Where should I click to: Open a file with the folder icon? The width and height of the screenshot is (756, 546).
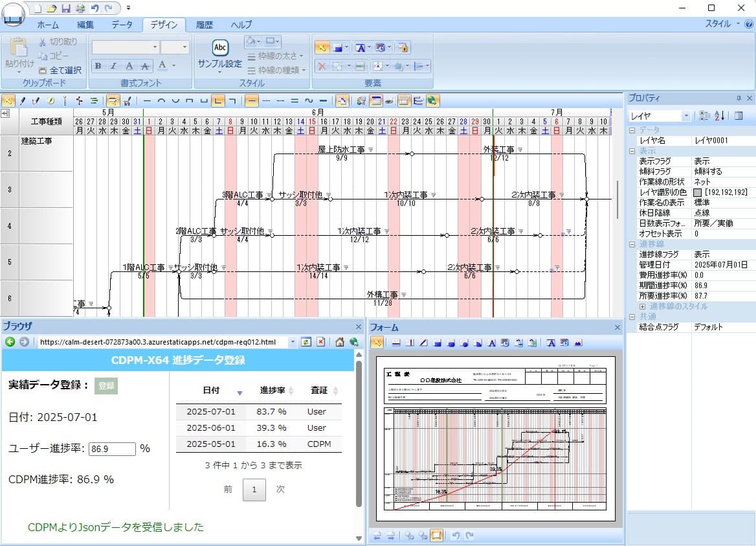pos(52,8)
